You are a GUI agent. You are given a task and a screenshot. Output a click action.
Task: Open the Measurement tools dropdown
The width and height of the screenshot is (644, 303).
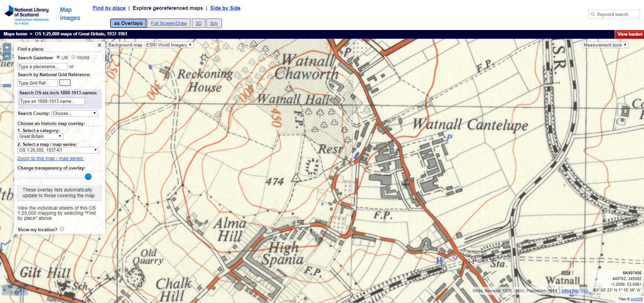(x=605, y=45)
